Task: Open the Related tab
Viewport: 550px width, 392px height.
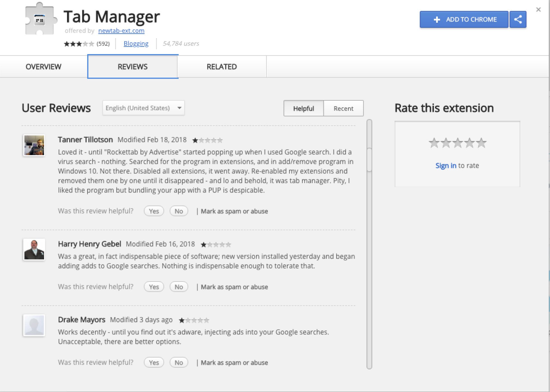Action: pyautogui.click(x=222, y=67)
